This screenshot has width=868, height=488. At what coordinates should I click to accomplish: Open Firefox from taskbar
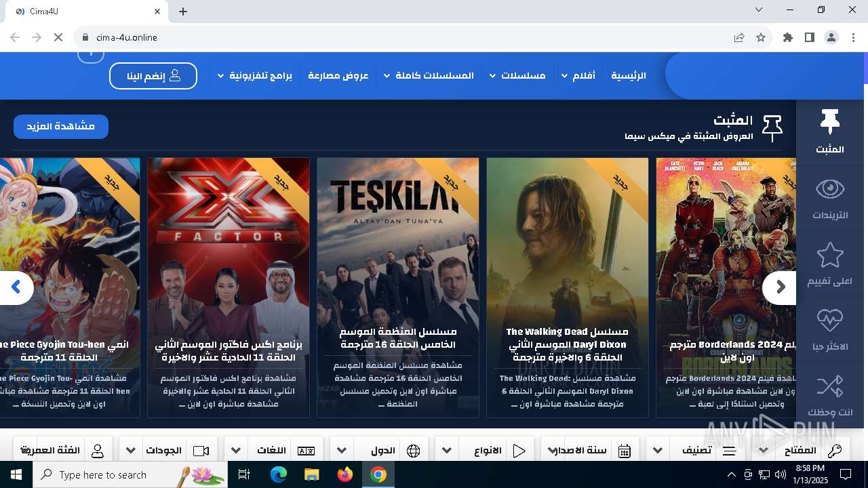pyautogui.click(x=345, y=474)
